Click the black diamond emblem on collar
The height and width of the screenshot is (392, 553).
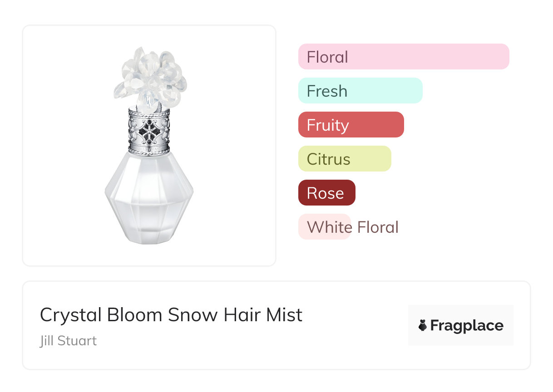(x=149, y=132)
